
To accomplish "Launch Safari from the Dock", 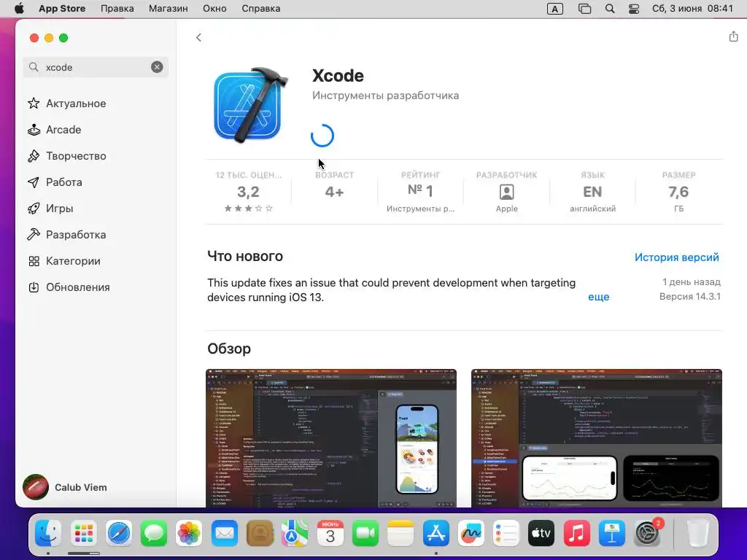I will coord(119,533).
